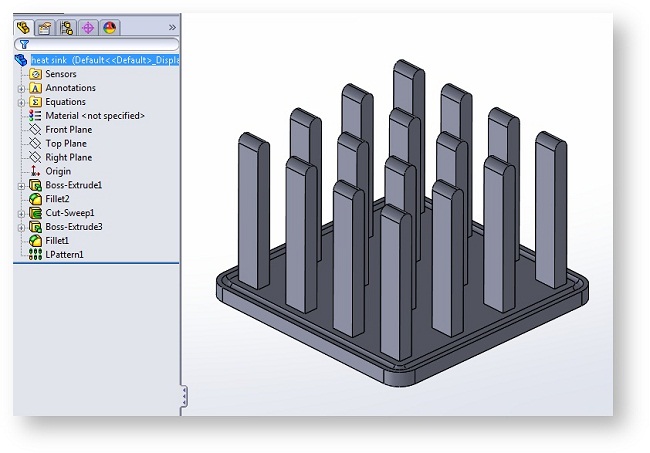This screenshot has width=650, height=453.
Task: Select the Cut-Sweep1 label
Action: tap(70, 213)
